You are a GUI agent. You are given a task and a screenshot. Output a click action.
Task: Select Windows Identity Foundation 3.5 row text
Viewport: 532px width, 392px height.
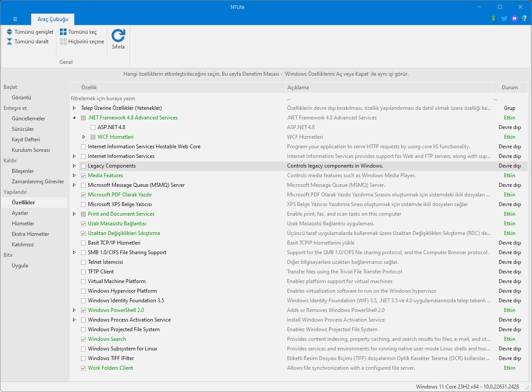tap(126, 301)
